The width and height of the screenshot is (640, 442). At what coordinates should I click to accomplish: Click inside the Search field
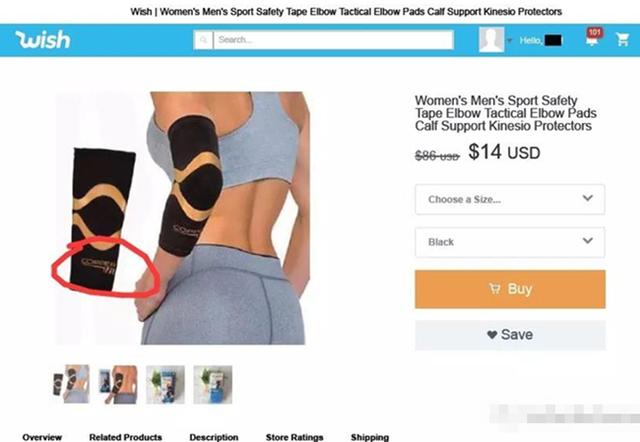pyautogui.click(x=333, y=40)
